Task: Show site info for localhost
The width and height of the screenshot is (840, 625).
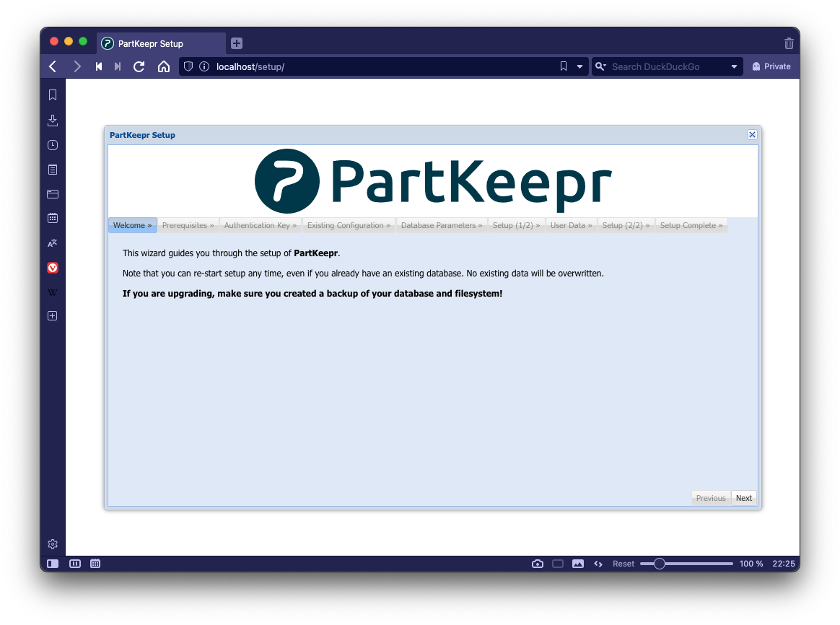Action: pyautogui.click(x=204, y=66)
